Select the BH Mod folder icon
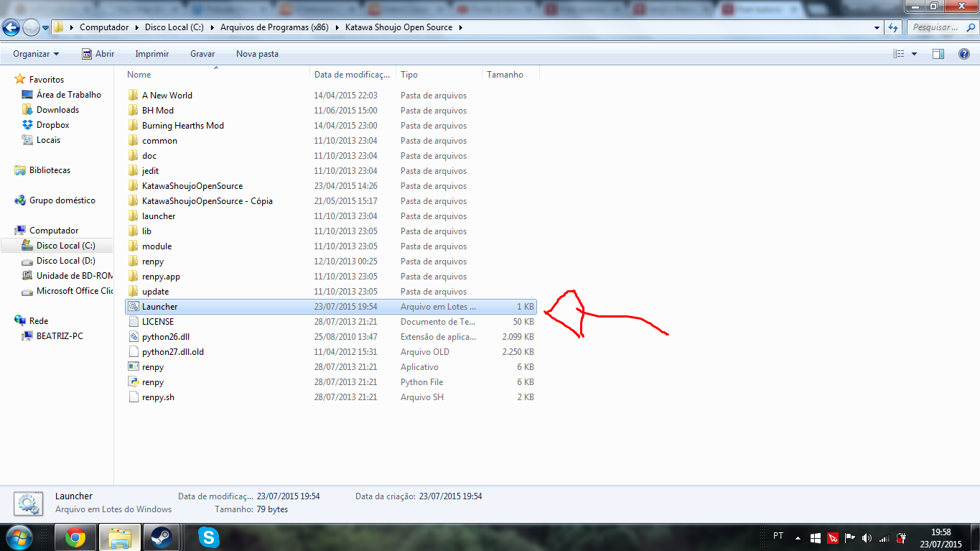This screenshot has height=551, width=980. click(133, 110)
